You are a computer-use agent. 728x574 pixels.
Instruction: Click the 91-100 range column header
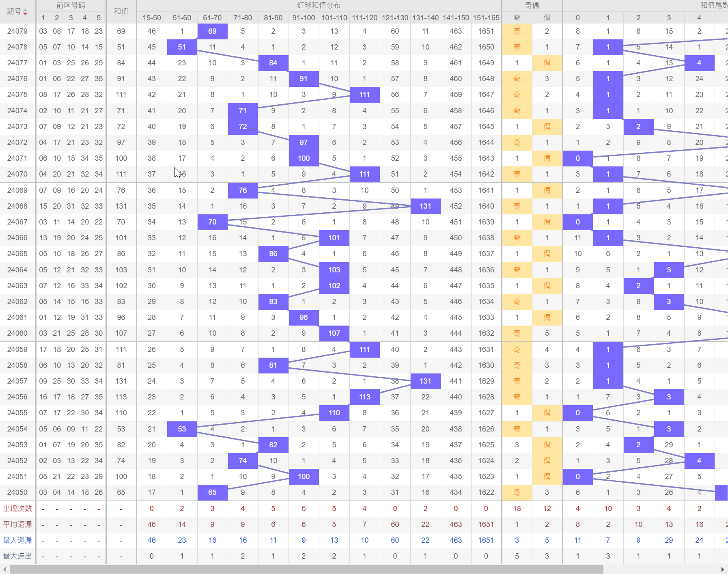tap(304, 18)
